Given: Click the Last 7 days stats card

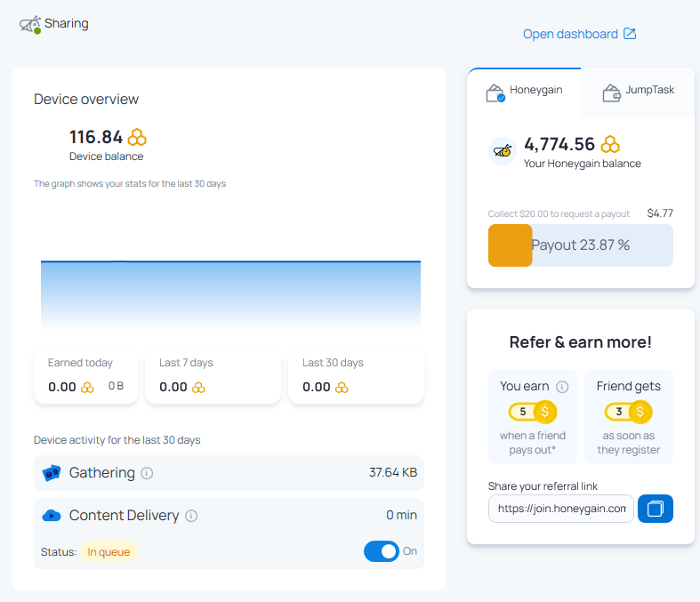Looking at the screenshot, I should coord(213,375).
